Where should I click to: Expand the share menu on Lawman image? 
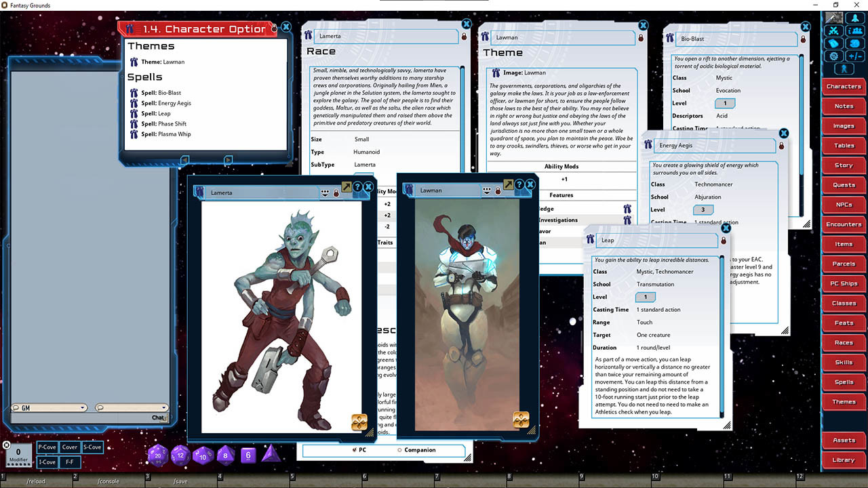[x=488, y=191]
